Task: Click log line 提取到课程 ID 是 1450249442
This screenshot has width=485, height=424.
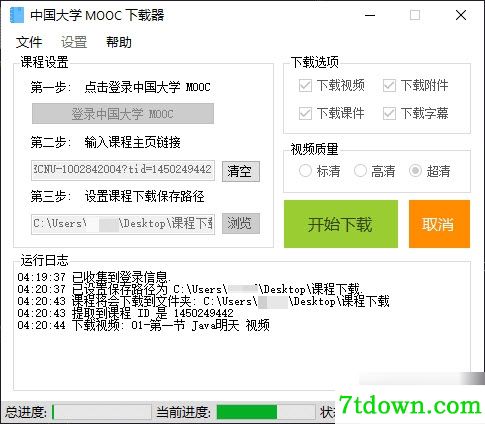Action: (125, 313)
